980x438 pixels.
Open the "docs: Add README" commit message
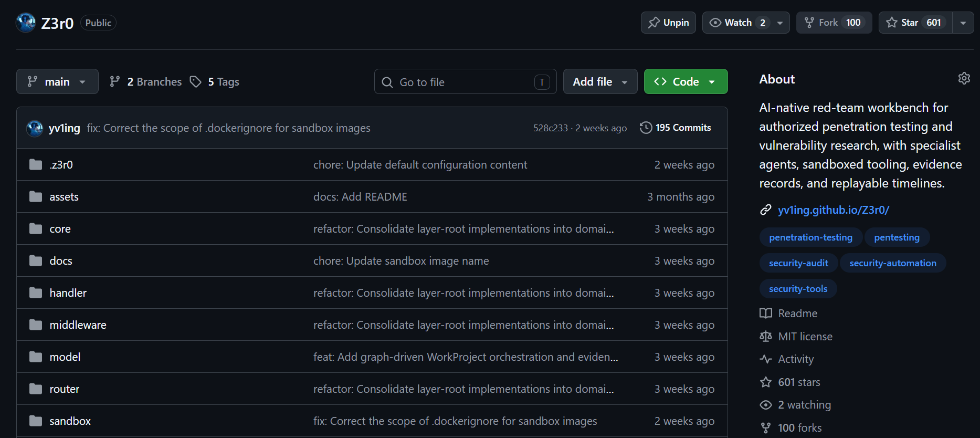pyautogui.click(x=360, y=197)
